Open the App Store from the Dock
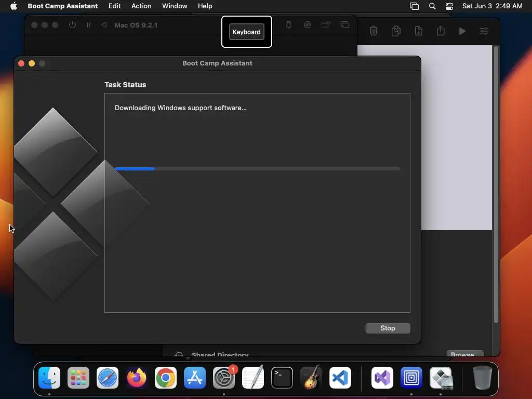The image size is (532, 399). coord(195,378)
